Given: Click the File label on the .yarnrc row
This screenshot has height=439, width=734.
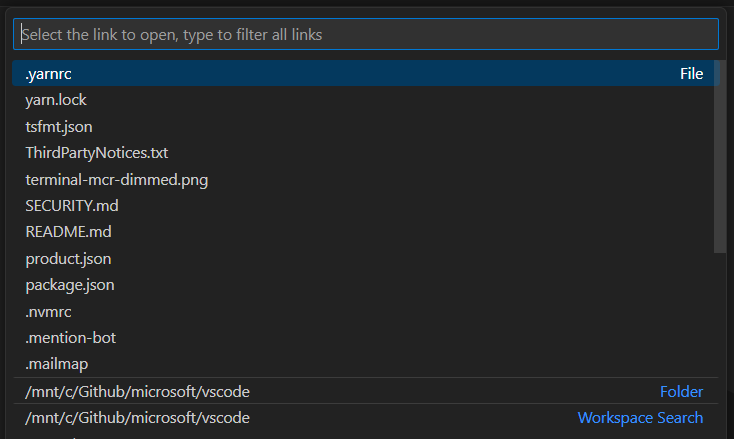Looking at the screenshot, I should 691,74.
